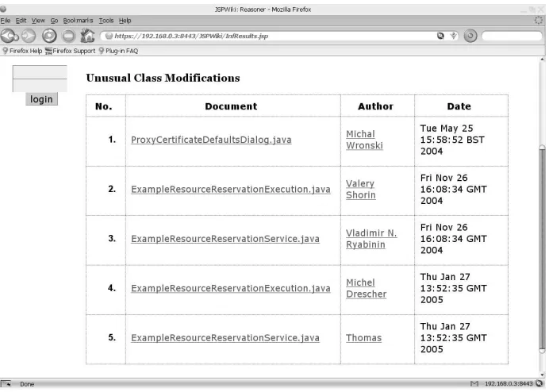Click the lower login input field

[x=40, y=86]
